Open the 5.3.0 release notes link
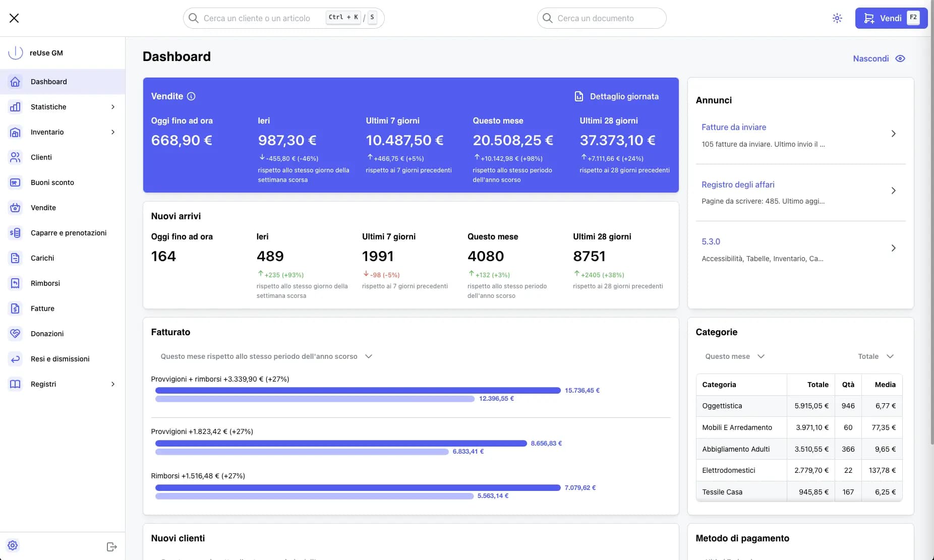 [x=711, y=242]
